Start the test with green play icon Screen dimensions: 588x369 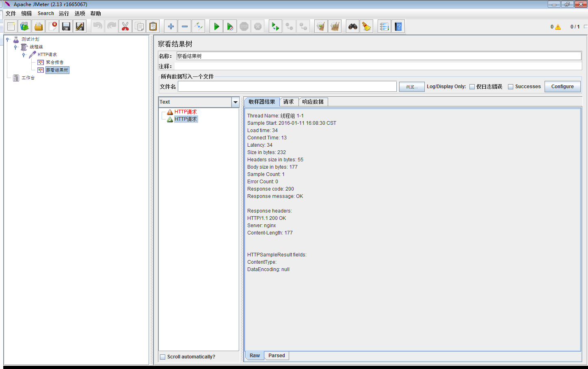(x=216, y=26)
